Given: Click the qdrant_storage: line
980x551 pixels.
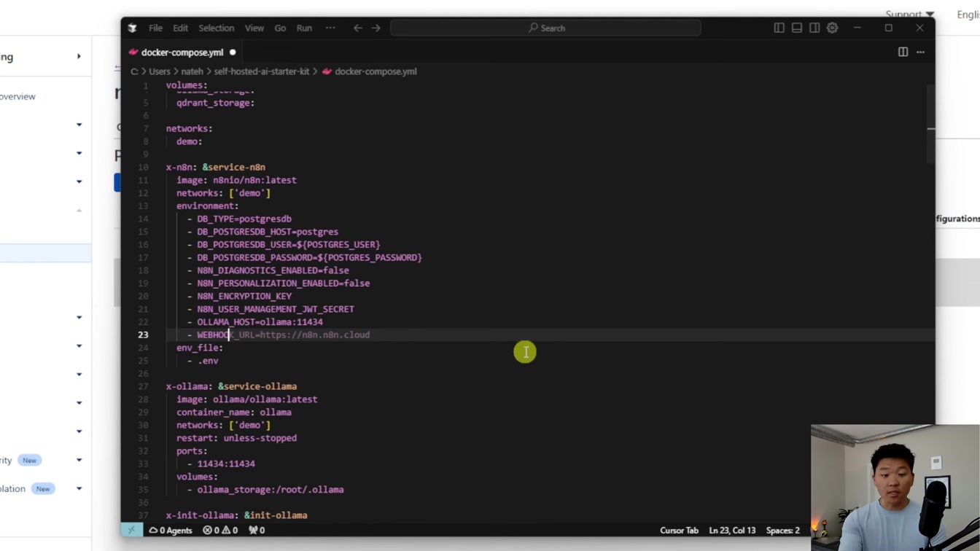Looking at the screenshot, I should (x=215, y=103).
